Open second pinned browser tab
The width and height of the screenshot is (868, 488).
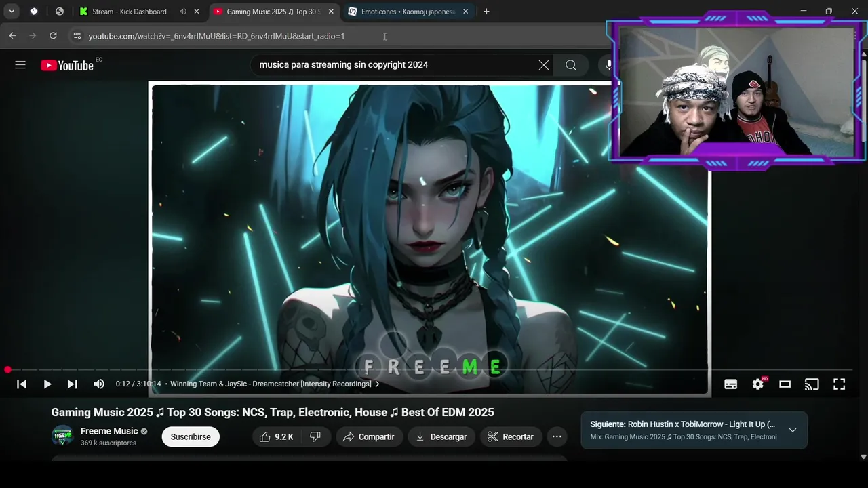[60, 12]
